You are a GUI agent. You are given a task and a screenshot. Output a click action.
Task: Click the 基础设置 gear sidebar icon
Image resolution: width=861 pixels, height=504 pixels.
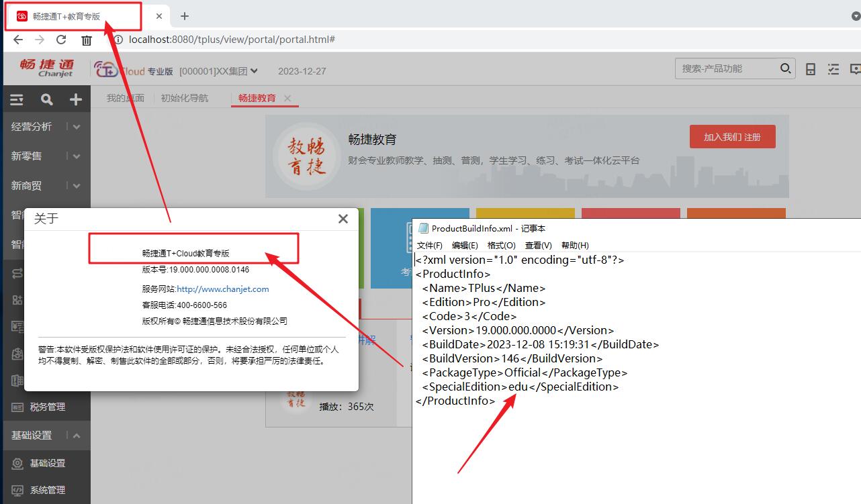coord(18,463)
